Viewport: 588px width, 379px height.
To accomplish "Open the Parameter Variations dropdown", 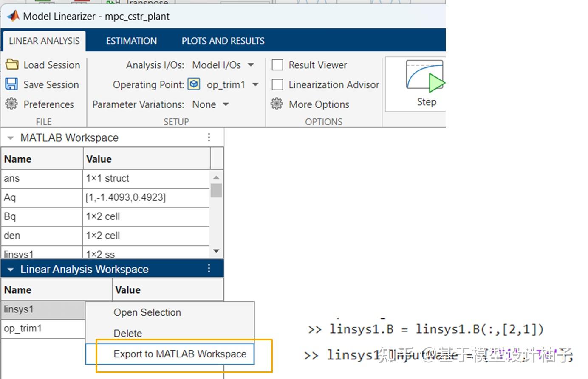I will (225, 104).
